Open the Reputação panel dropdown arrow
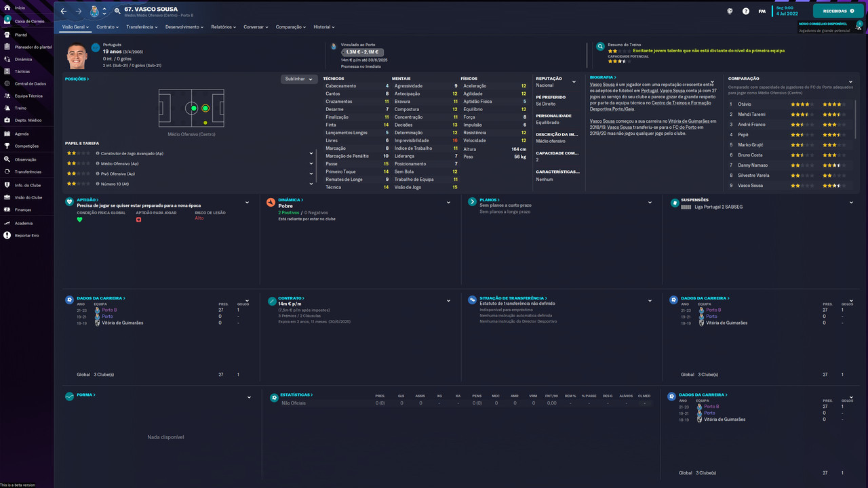The width and height of the screenshot is (868, 488). point(574,82)
